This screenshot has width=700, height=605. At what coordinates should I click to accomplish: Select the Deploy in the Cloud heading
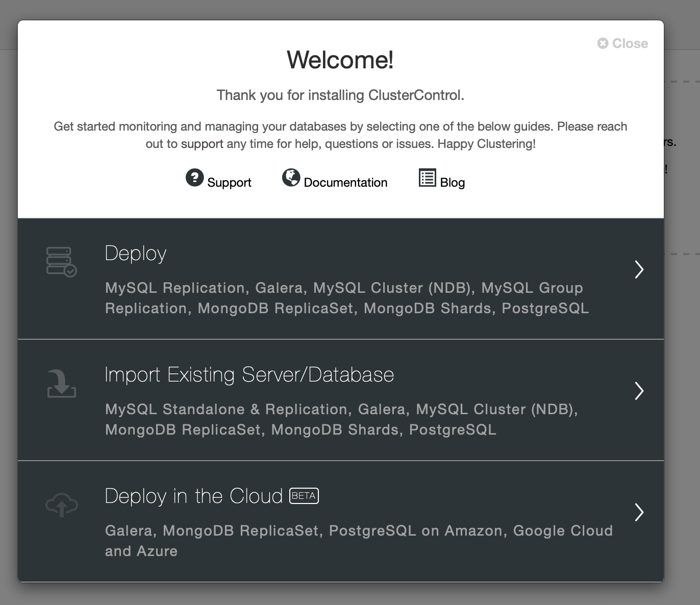point(194,496)
